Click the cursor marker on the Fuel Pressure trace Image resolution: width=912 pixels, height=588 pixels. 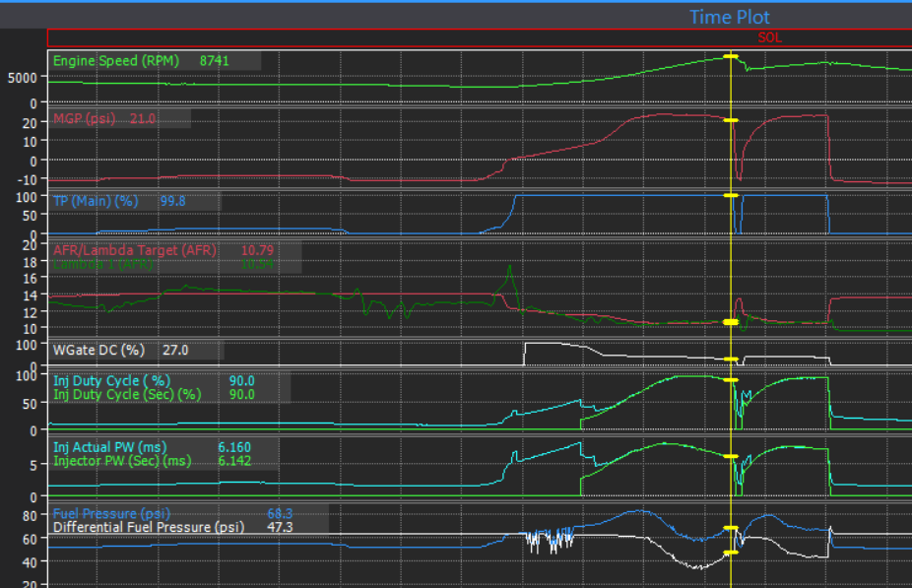click(731, 528)
